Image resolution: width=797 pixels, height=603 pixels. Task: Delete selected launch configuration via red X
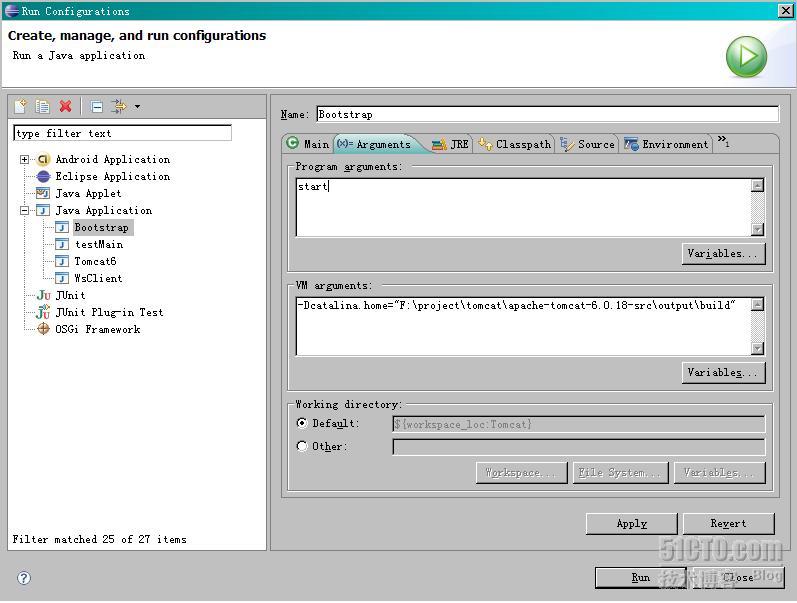coord(65,106)
